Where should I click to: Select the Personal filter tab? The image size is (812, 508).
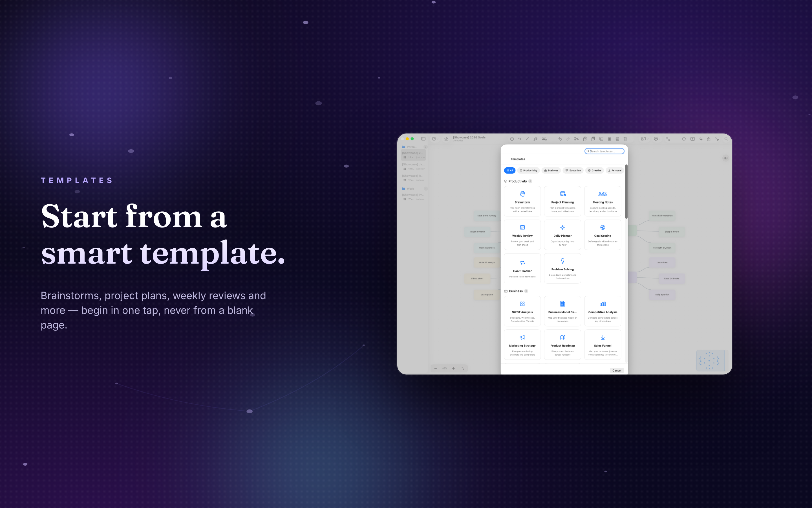[x=615, y=170]
